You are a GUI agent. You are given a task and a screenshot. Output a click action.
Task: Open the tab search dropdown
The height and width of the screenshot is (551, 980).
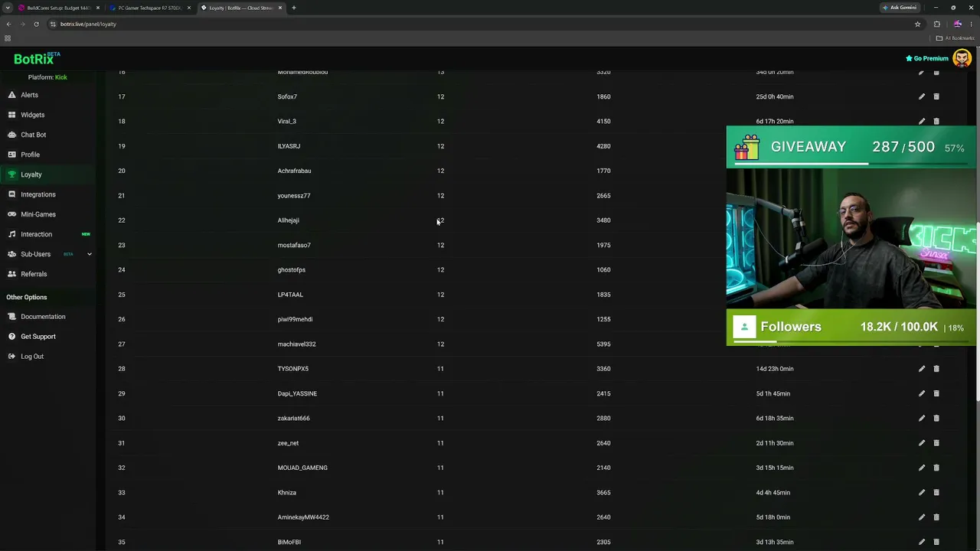click(7, 8)
